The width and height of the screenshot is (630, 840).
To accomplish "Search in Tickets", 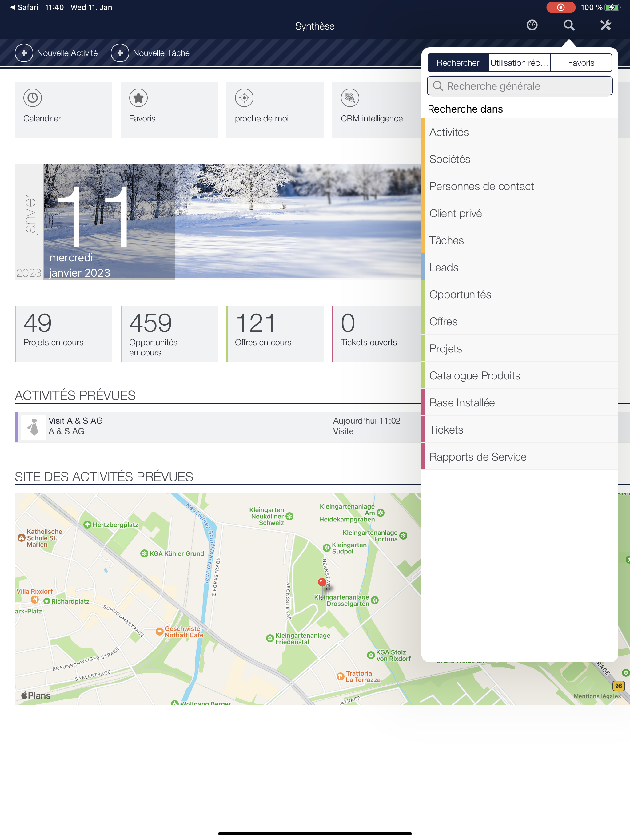I will coord(520,430).
